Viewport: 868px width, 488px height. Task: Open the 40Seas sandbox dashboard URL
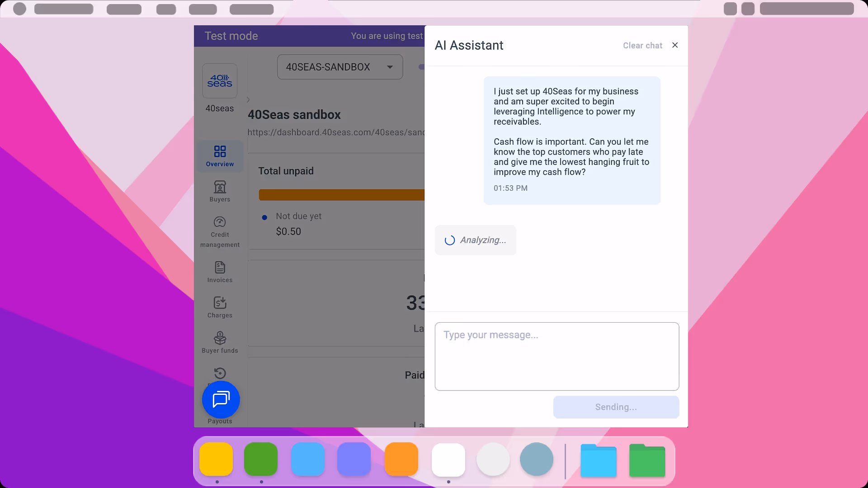click(x=335, y=132)
